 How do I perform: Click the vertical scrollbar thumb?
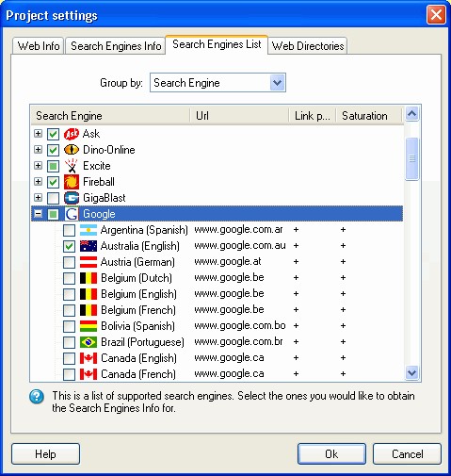412,158
